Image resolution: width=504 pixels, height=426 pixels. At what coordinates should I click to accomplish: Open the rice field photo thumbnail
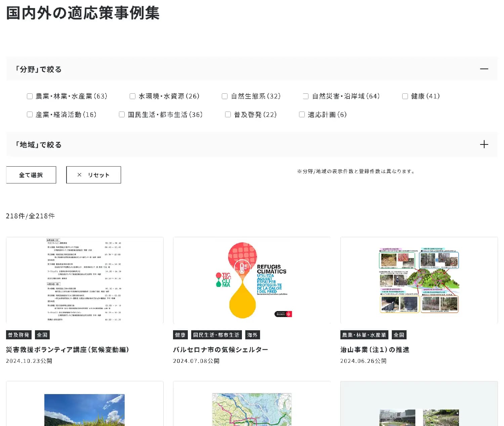coord(85,410)
